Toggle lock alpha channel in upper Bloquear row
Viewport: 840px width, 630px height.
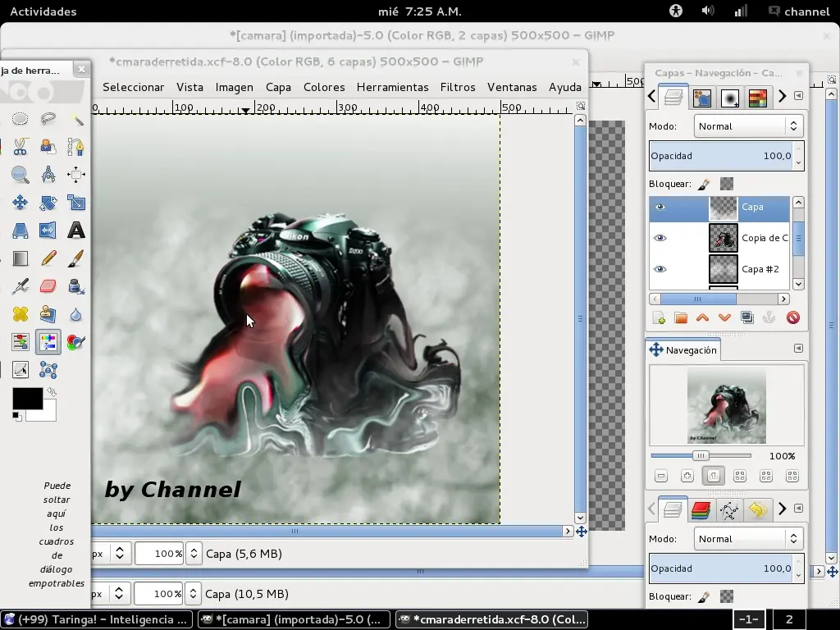coord(727,184)
